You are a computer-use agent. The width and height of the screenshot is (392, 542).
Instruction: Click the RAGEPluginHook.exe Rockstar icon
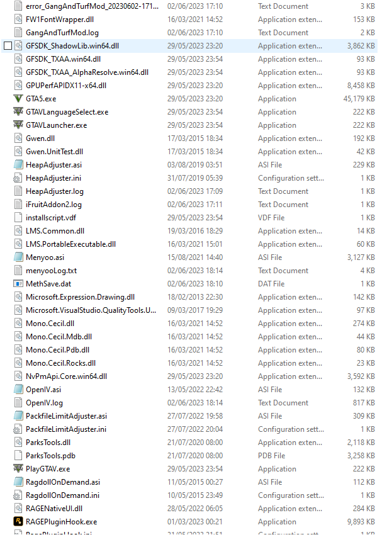click(18, 522)
